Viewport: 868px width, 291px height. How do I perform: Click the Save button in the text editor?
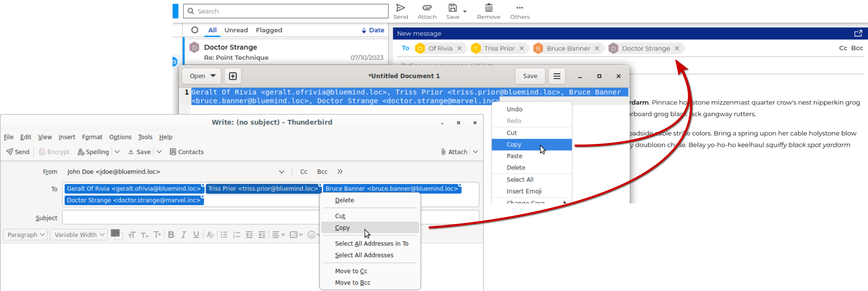click(x=530, y=76)
